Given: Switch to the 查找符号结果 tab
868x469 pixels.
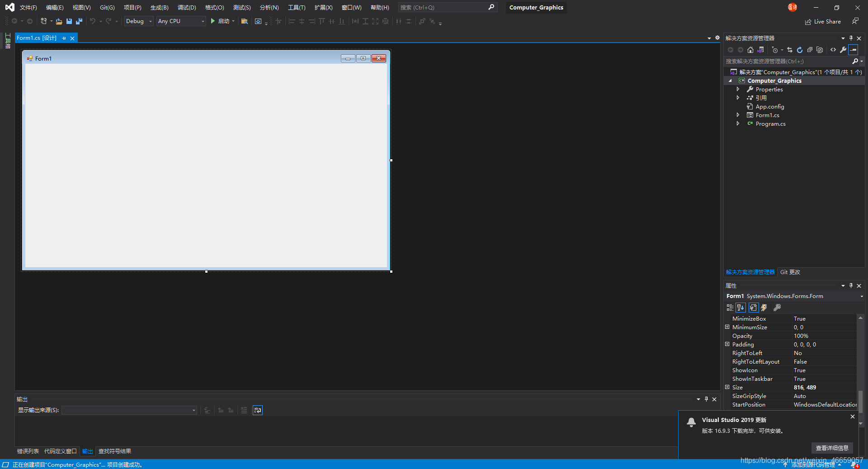Looking at the screenshot, I should click(x=115, y=451).
